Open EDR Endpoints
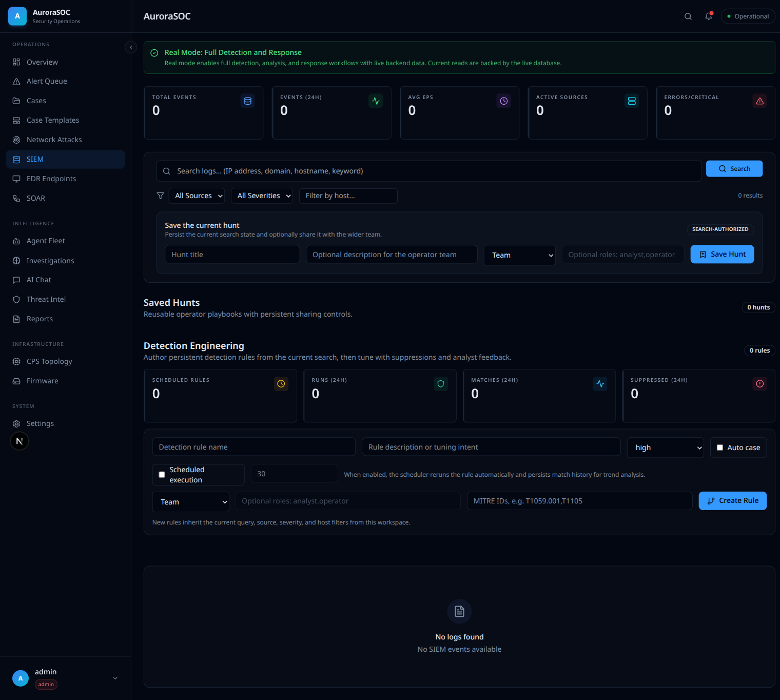 click(x=65, y=179)
